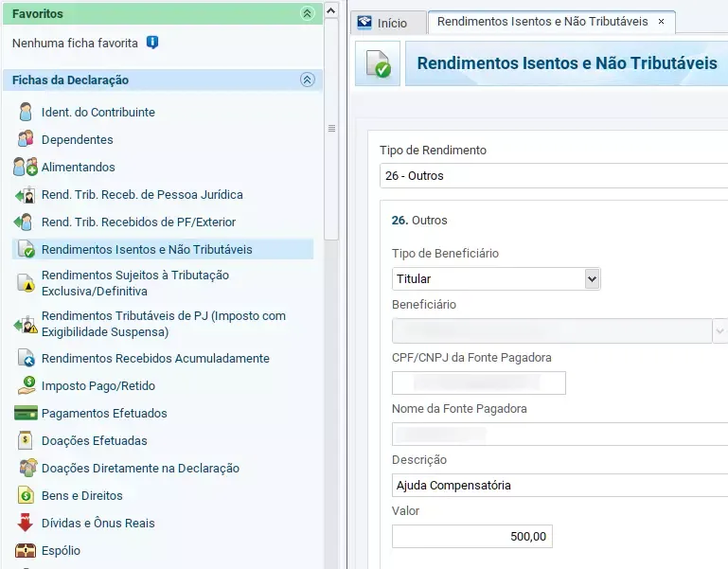
Task: Open Rendimentos Sujeitos à Tributação Exclusiva/Definitiva
Action: 135,283
